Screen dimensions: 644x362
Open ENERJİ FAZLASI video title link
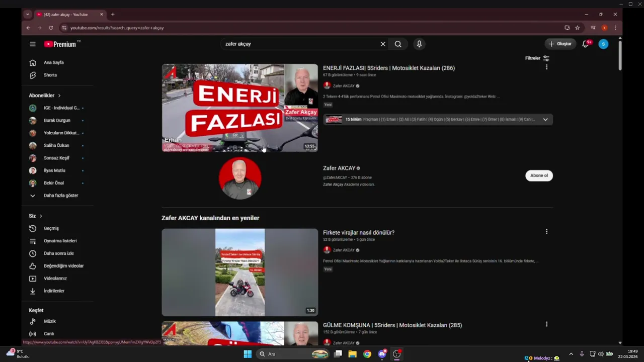pos(388,68)
